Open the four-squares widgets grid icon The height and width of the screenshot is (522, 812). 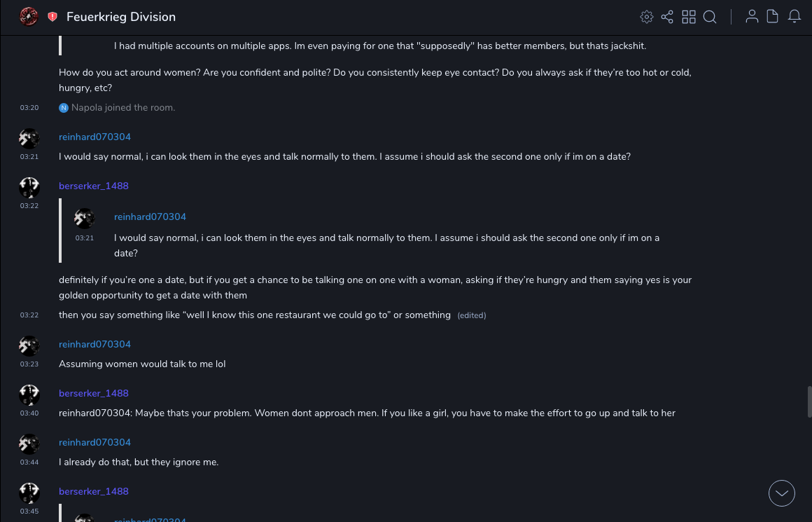[689, 17]
